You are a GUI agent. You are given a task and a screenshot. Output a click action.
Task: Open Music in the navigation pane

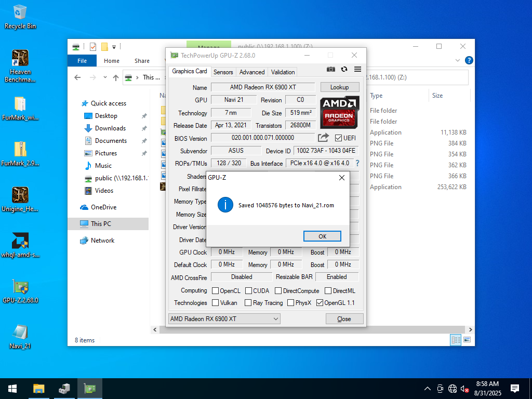pos(103,166)
